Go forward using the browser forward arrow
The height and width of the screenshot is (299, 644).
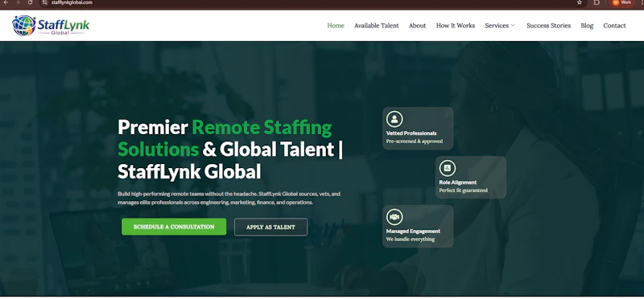(18, 2)
